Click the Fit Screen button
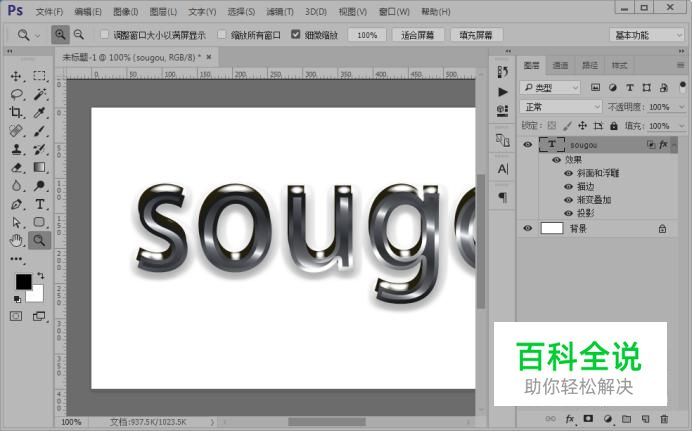Viewport: 692px width, 431px height. click(x=417, y=35)
